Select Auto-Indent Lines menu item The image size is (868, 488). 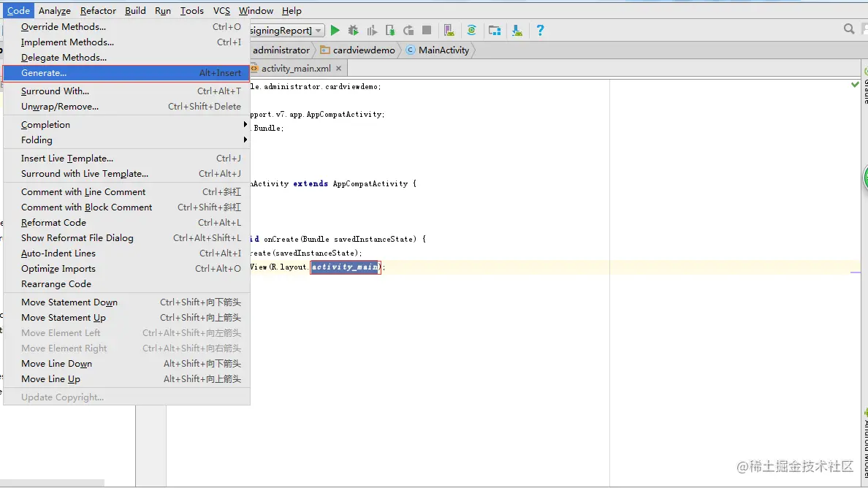click(x=126, y=253)
